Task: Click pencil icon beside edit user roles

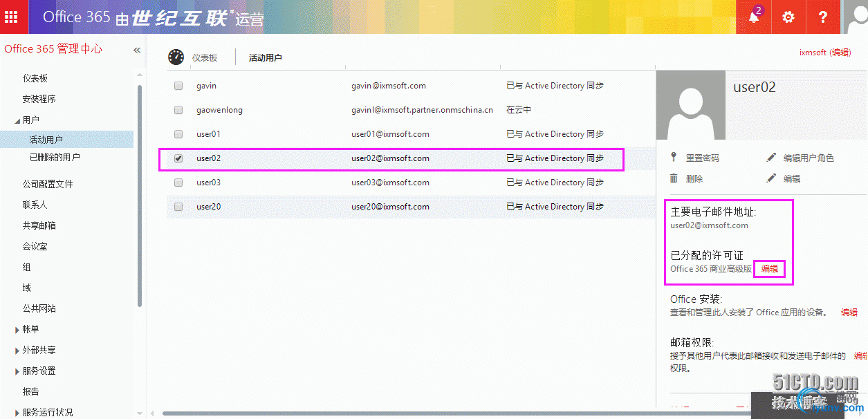Action: pyautogui.click(x=772, y=158)
